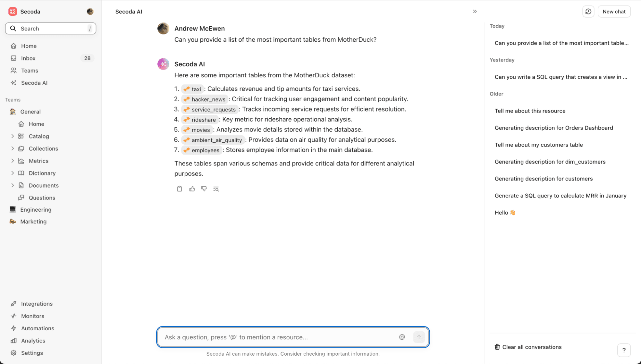Screen dimensions: 641x364
Task: Collapse the chat history panel arrows
Action: click(475, 12)
